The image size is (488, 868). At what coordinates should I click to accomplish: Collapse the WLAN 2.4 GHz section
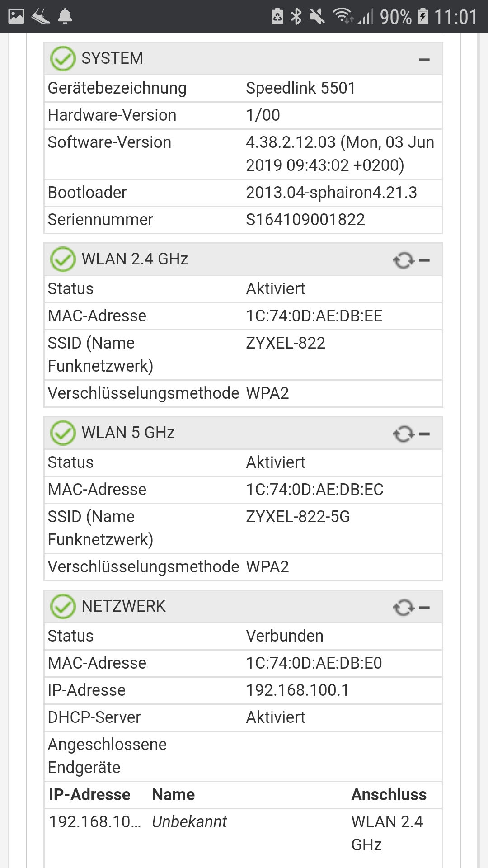[x=425, y=260]
